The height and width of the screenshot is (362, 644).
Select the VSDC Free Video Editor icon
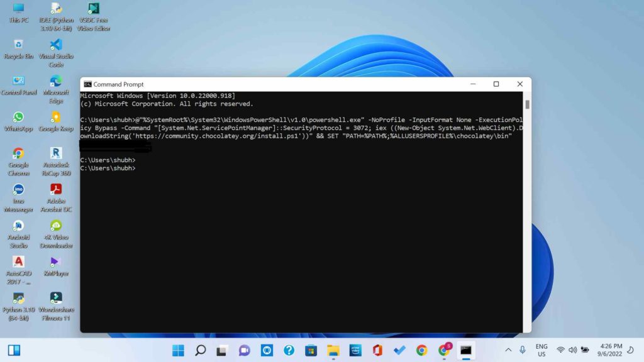pos(93,17)
